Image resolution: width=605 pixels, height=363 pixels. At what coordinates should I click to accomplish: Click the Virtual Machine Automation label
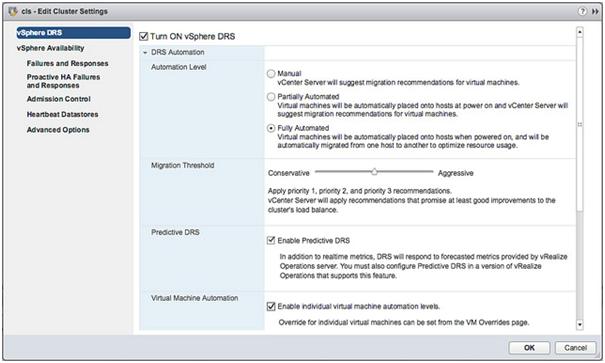pyautogui.click(x=194, y=298)
